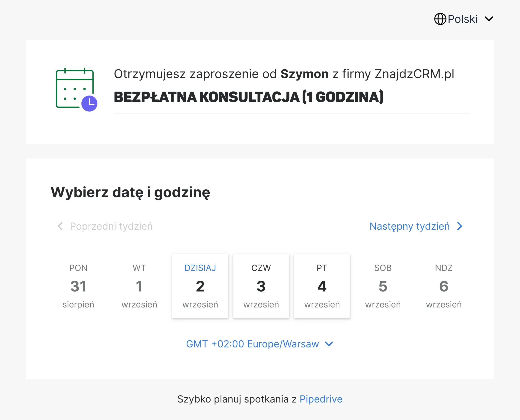Click the bold name 'Szymon'
520x420 pixels.
click(x=304, y=74)
